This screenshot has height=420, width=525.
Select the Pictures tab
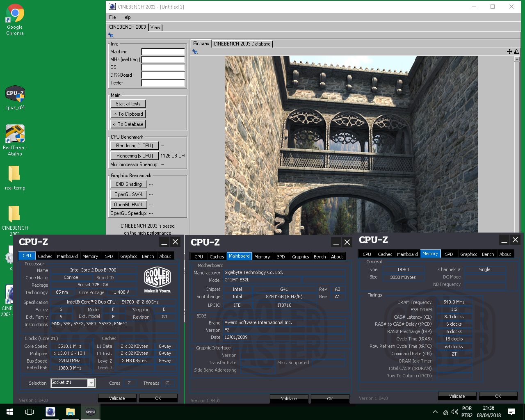[201, 43]
